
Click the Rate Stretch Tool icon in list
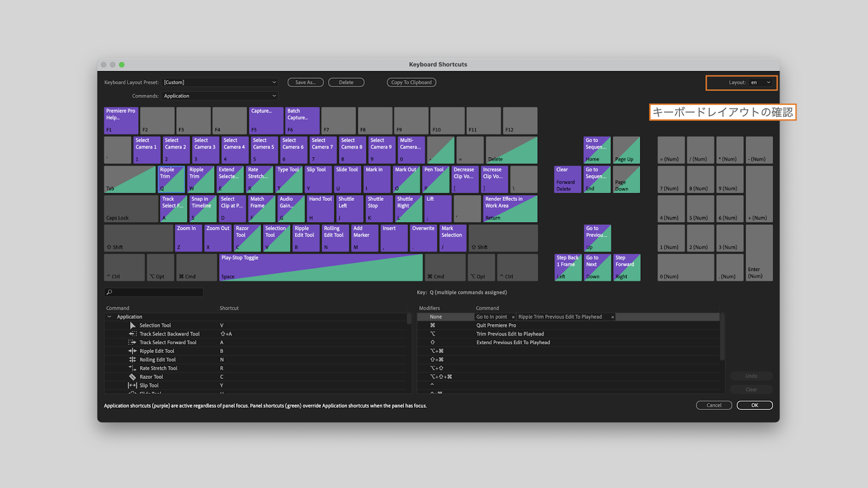132,368
